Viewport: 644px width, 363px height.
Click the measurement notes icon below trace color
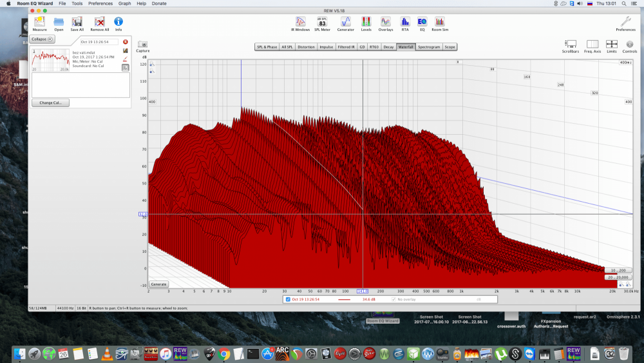(x=126, y=68)
